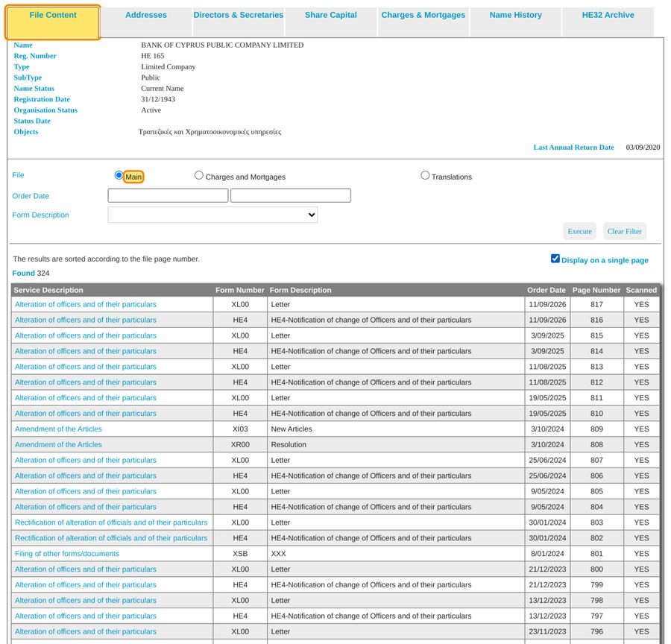Click the XR00 form number cell
This screenshot has height=644, width=671.
(x=240, y=444)
